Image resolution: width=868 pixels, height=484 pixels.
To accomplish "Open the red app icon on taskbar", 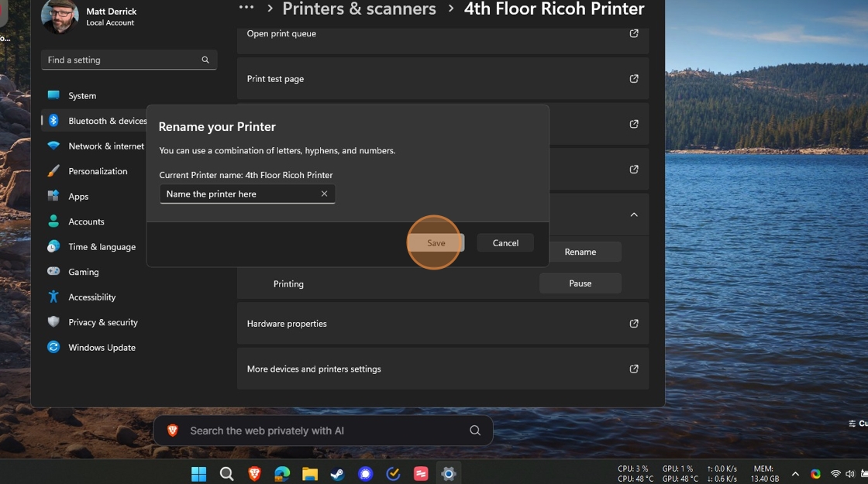I will pos(421,473).
